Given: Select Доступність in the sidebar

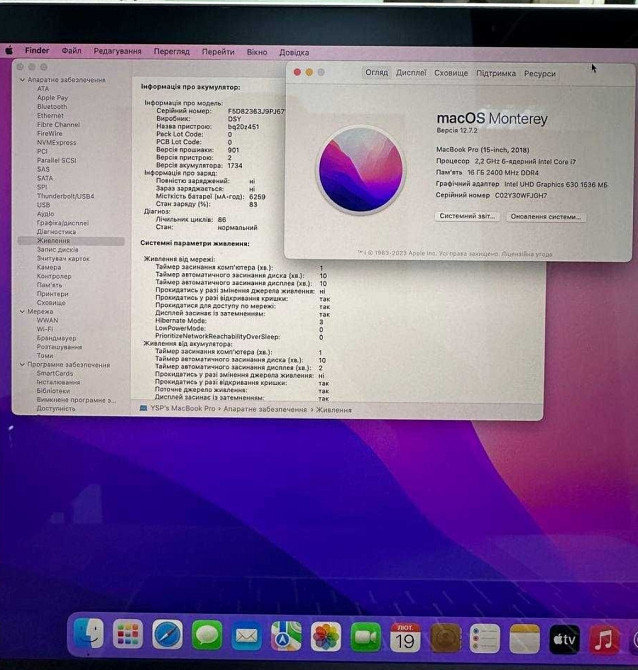Looking at the screenshot, I should point(56,409).
